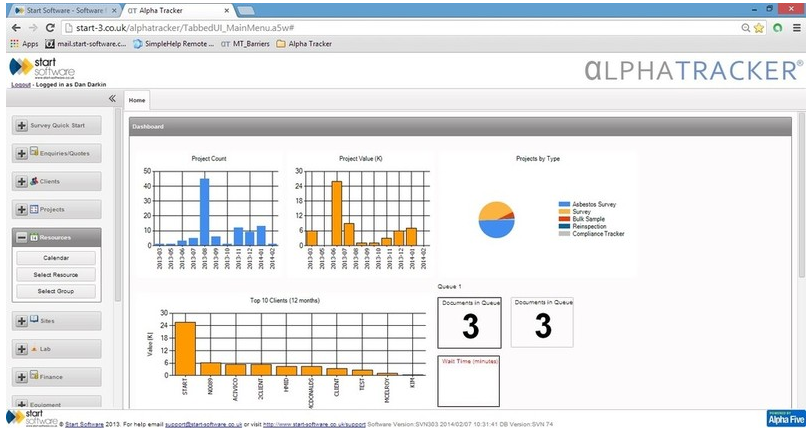
Task: Click the sidebar vertical scrollbar
Action: tap(118, 205)
